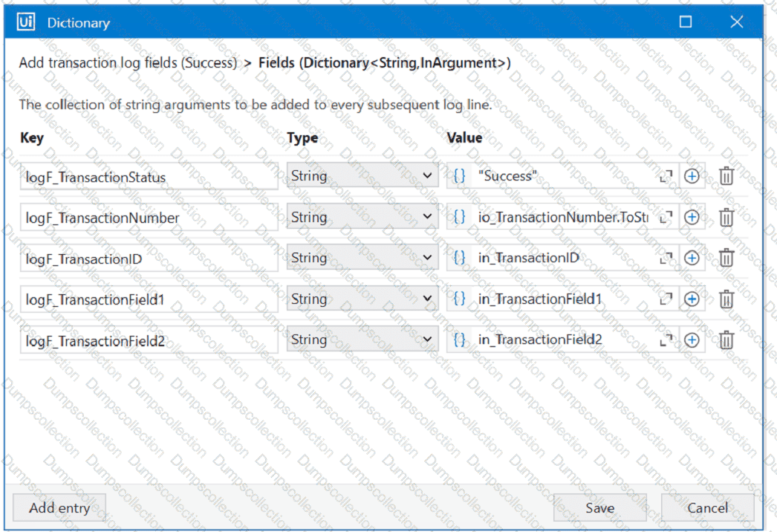Click the plus icon beside in_TransactionField1 value

click(x=692, y=299)
